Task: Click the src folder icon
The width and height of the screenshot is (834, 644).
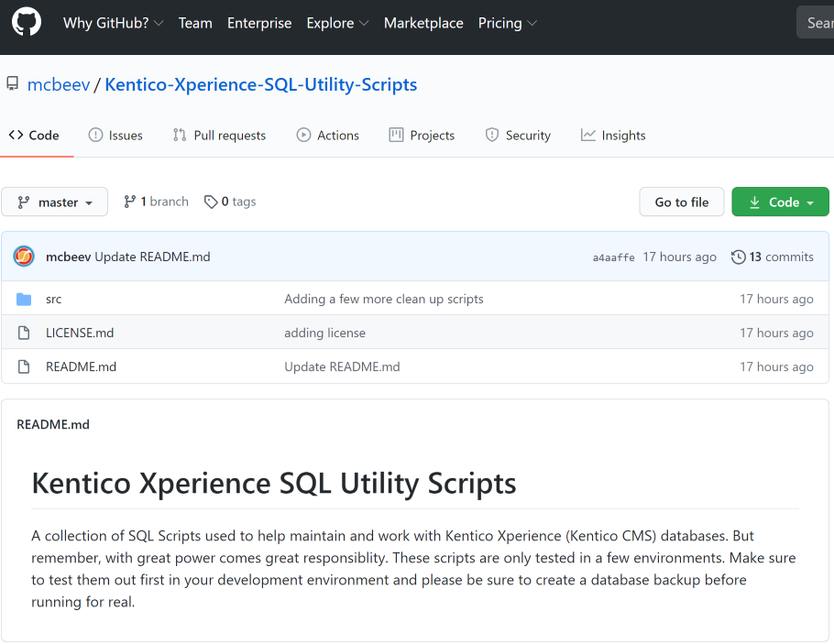Action: (24, 299)
